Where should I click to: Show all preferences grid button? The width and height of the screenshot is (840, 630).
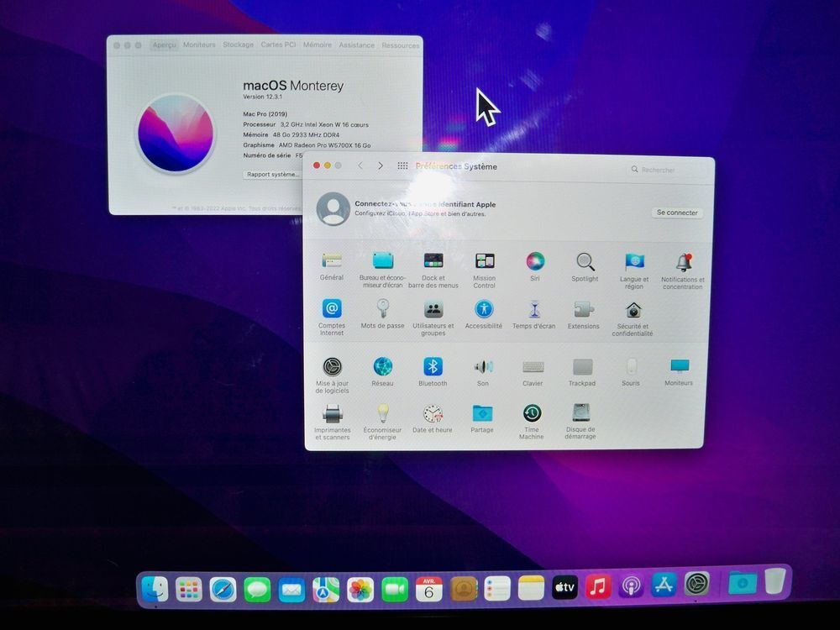pyautogui.click(x=402, y=166)
